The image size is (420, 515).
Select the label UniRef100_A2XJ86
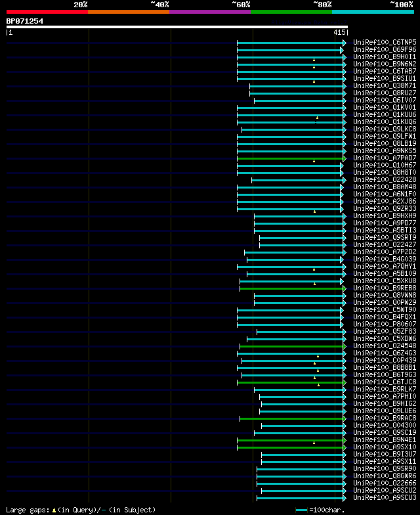click(385, 201)
